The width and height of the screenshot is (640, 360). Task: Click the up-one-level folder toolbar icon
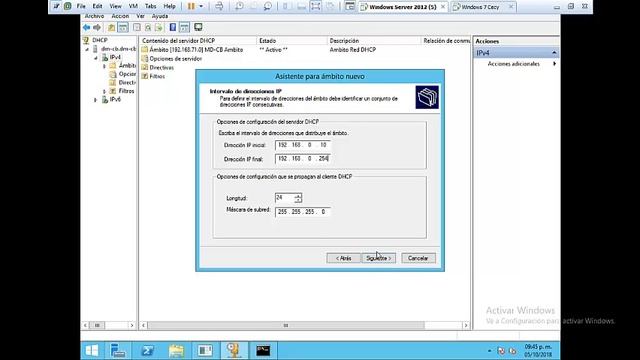point(111,27)
